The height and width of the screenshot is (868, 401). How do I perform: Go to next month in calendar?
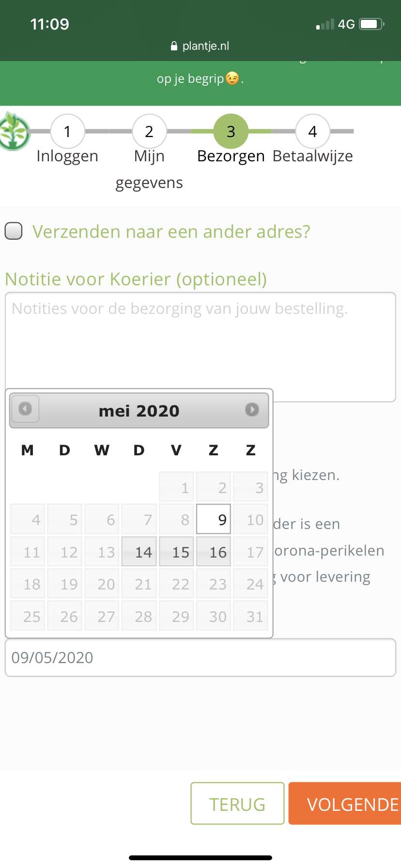click(x=252, y=410)
